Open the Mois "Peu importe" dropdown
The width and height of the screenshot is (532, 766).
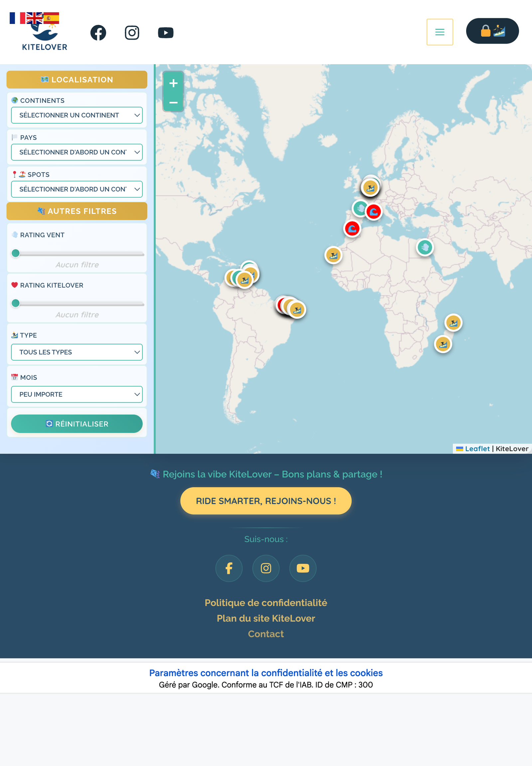click(x=77, y=394)
